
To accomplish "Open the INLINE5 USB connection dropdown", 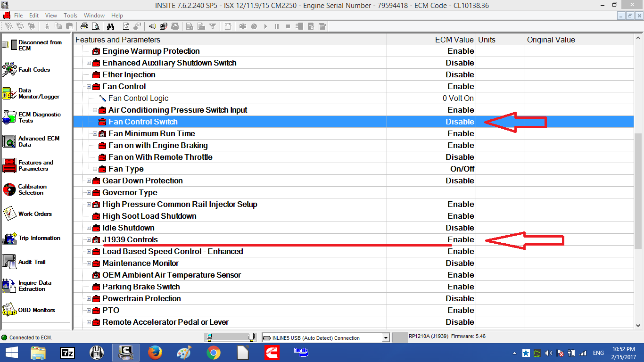I will click(386, 337).
